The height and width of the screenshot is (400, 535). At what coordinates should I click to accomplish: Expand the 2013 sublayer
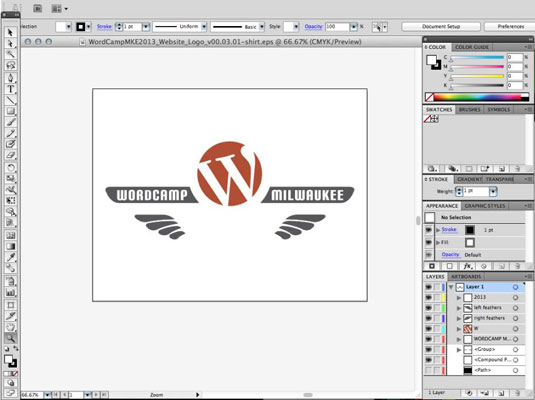[459, 298]
